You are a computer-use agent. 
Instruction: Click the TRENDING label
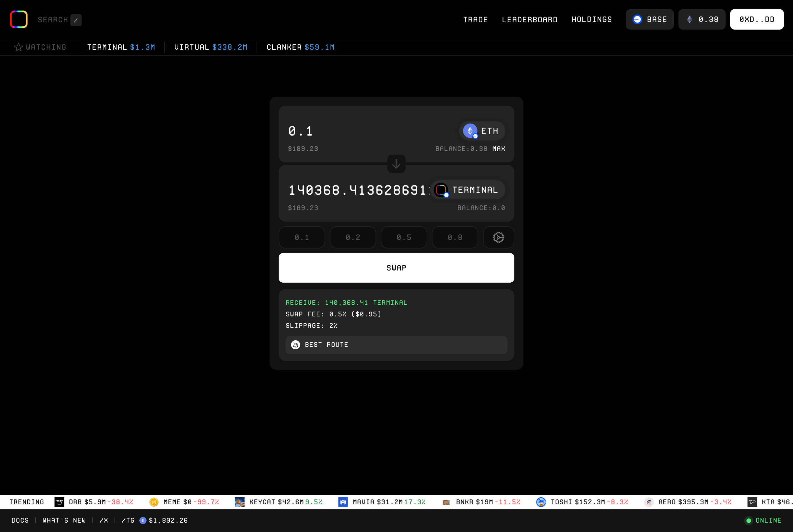click(x=27, y=502)
